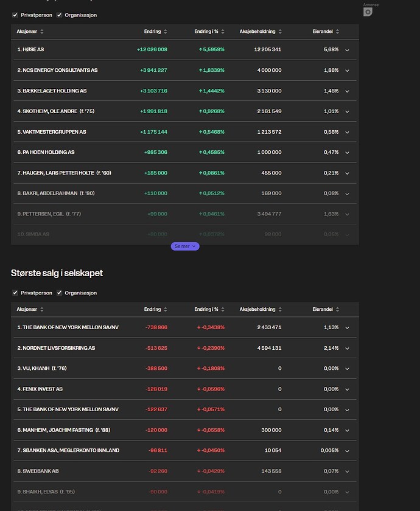Expand the SKOTHEIM, OLE ANDRE row chevron
The height and width of the screenshot is (511, 420).
(x=347, y=111)
